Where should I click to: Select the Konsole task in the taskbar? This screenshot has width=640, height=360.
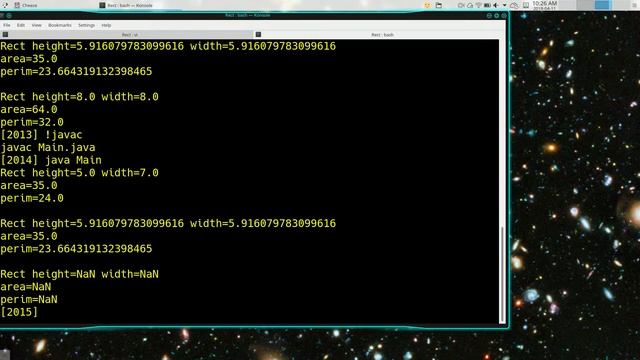[x=126, y=5]
